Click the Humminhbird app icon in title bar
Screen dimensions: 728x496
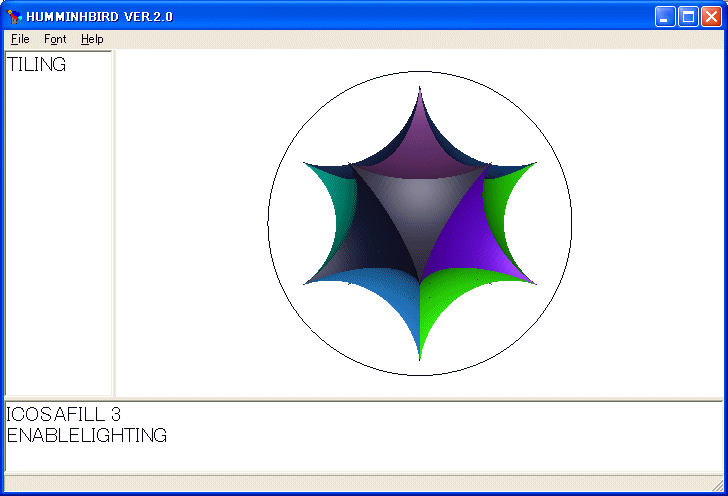14,17
